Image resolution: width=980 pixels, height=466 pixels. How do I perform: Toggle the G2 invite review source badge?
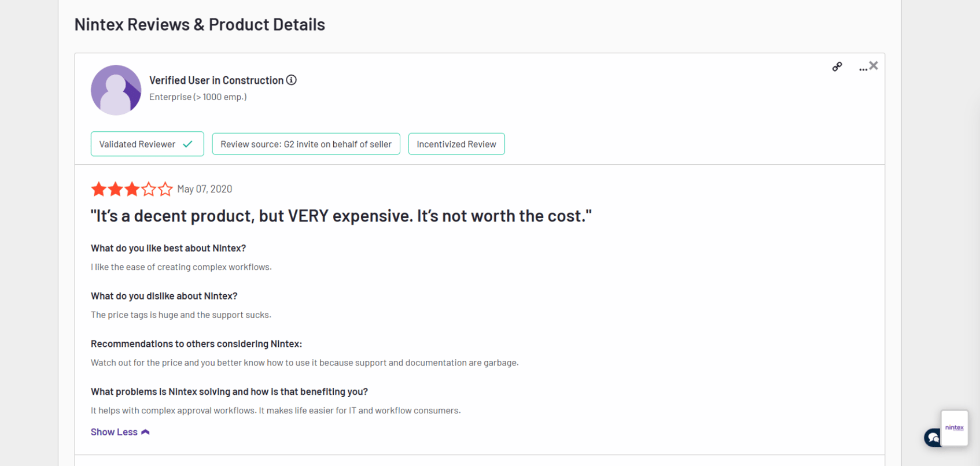tap(305, 143)
